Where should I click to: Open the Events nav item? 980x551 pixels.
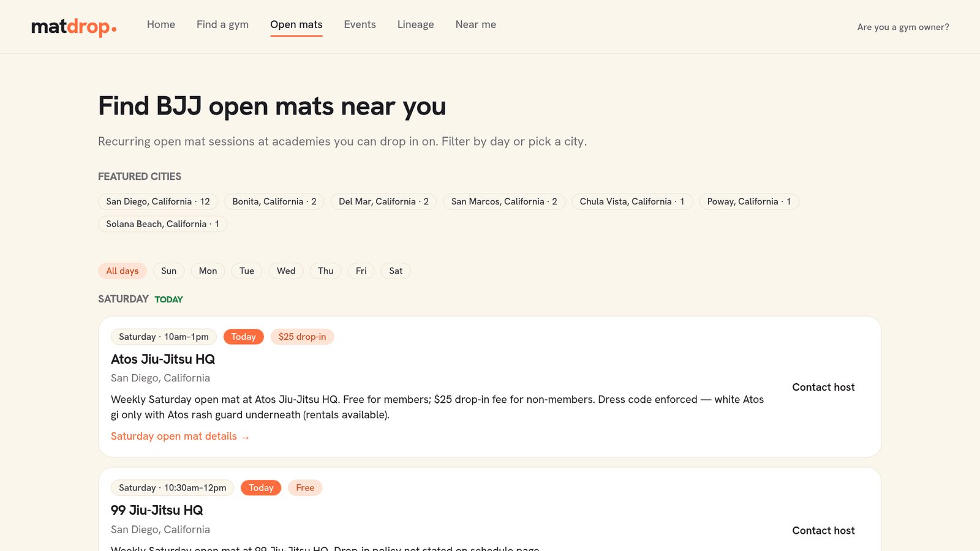360,24
